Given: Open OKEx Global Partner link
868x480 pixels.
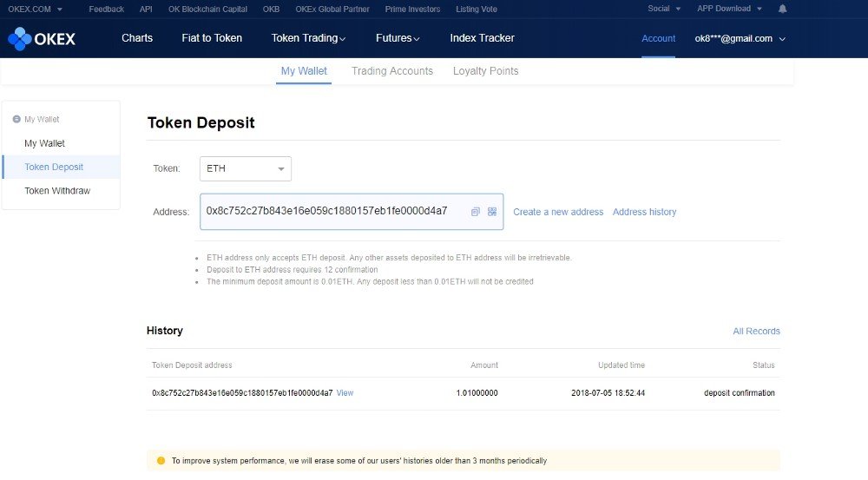Looking at the screenshot, I should (x=332, y=9).
